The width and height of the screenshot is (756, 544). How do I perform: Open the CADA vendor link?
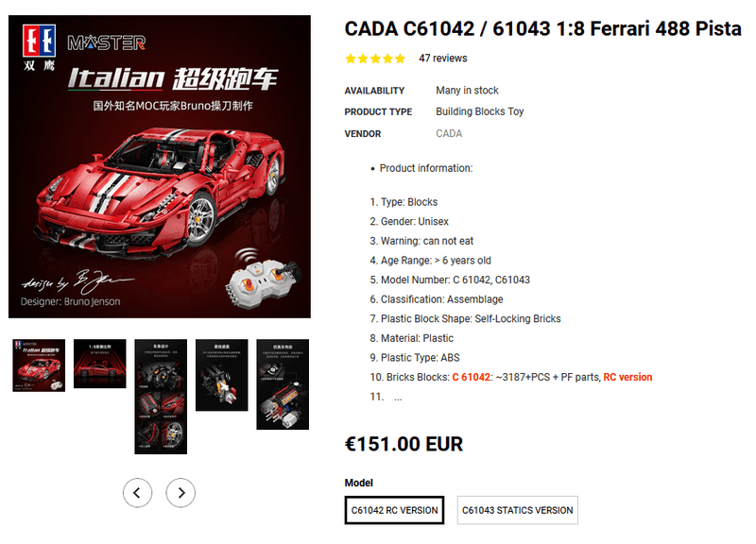449,133
